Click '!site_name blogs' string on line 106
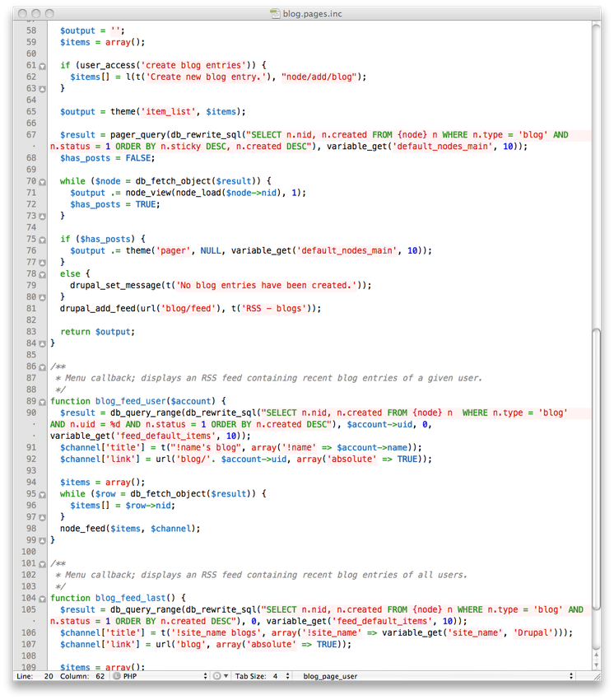Screen dimensions: 614x700 [216, 632]
